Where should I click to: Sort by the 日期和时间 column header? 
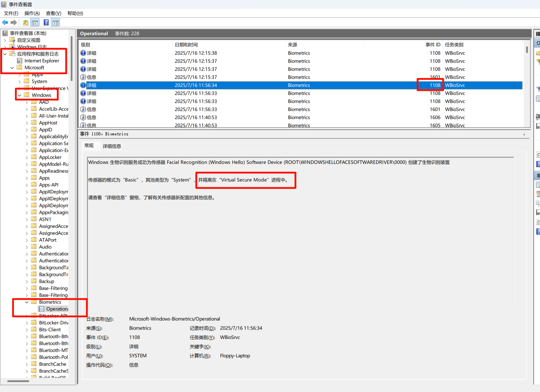coord(186,45)
